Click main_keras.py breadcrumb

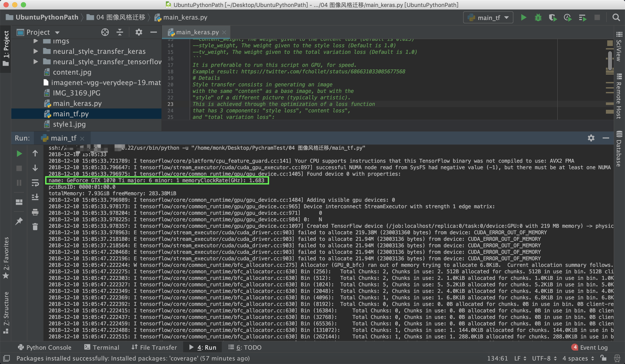point(181,17)
